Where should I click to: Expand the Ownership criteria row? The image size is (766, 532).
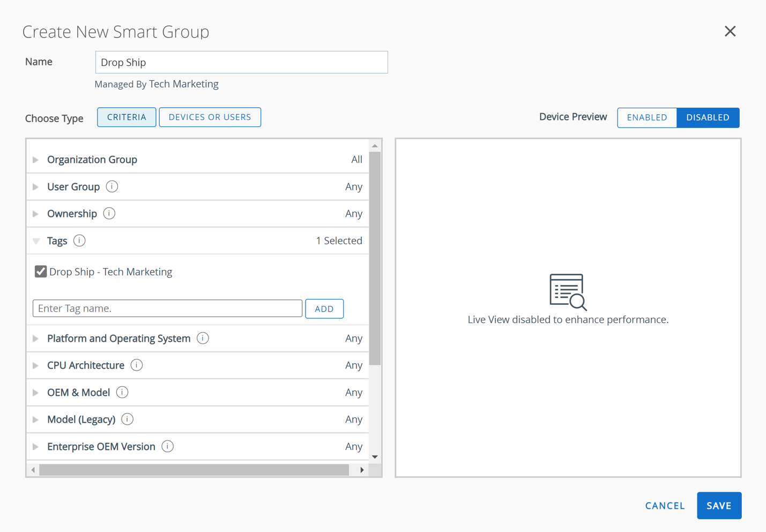pyautogui.click(x=35, y=213)
